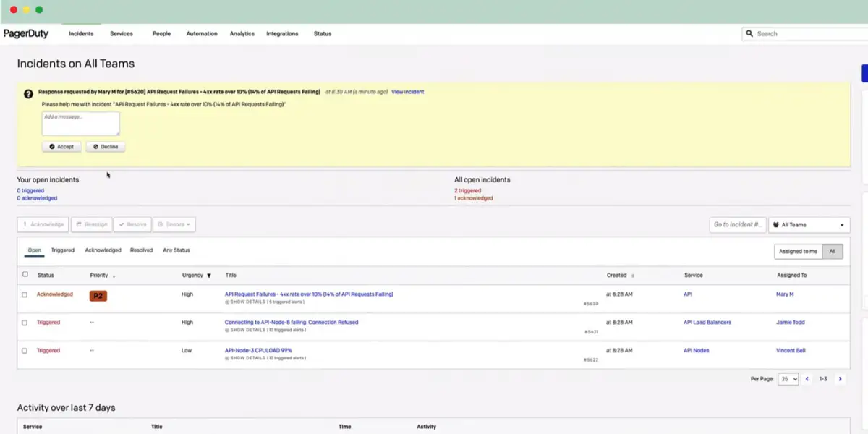868x434 pixels.
Task: Open the Integrations menu
Action: coord(282,34)
